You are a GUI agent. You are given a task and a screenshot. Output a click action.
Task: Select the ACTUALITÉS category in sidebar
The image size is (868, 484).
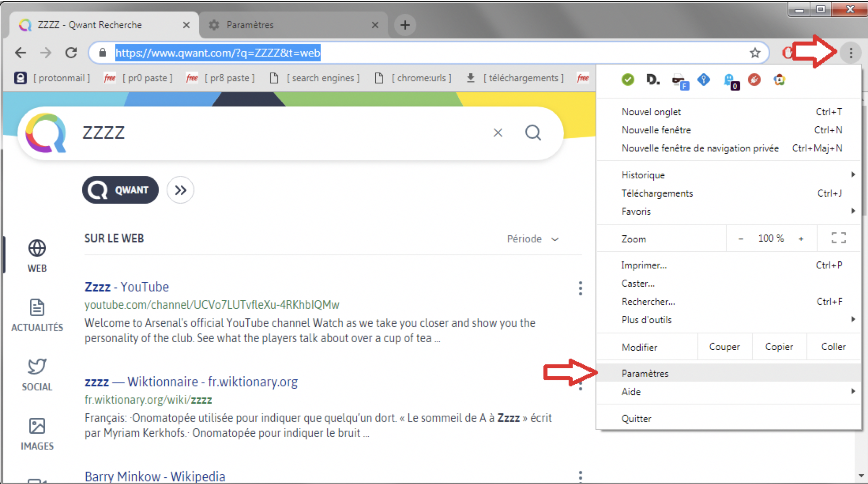click(37, 315)
